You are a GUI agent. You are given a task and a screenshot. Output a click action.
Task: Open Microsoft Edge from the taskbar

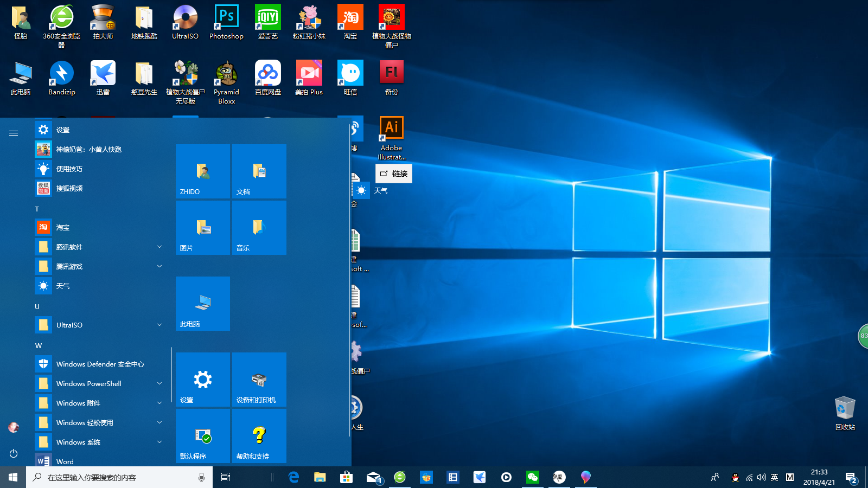tap(293, 477)
